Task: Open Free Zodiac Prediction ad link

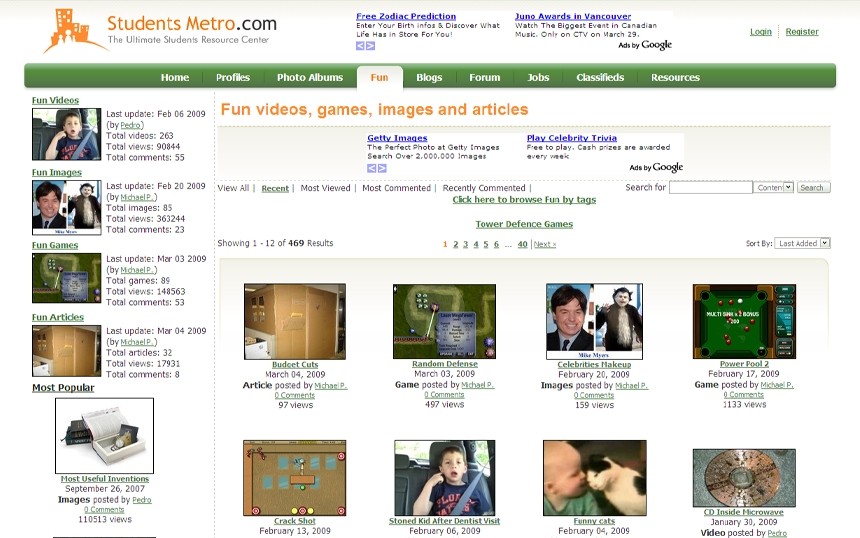Action: coord(406,16)
